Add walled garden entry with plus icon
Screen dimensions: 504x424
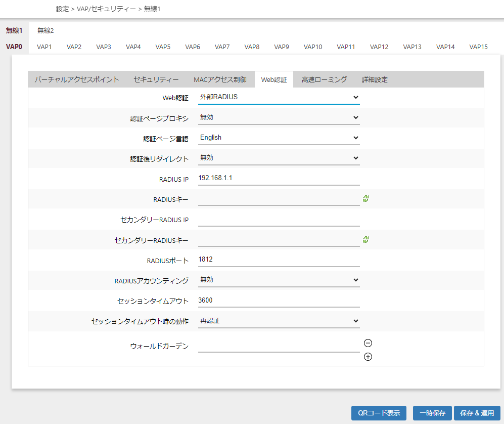click(368, 357)
